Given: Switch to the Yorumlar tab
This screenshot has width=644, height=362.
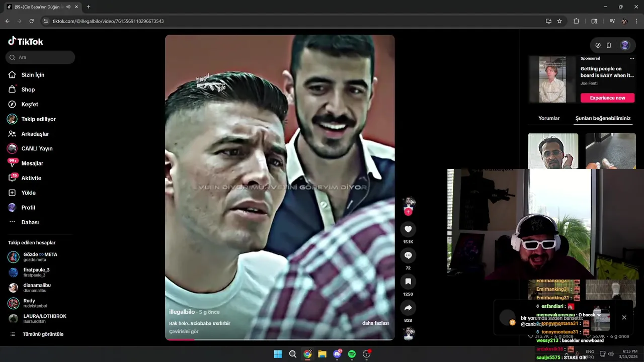Looking at the screenshot, I should [x=549, y=118].
